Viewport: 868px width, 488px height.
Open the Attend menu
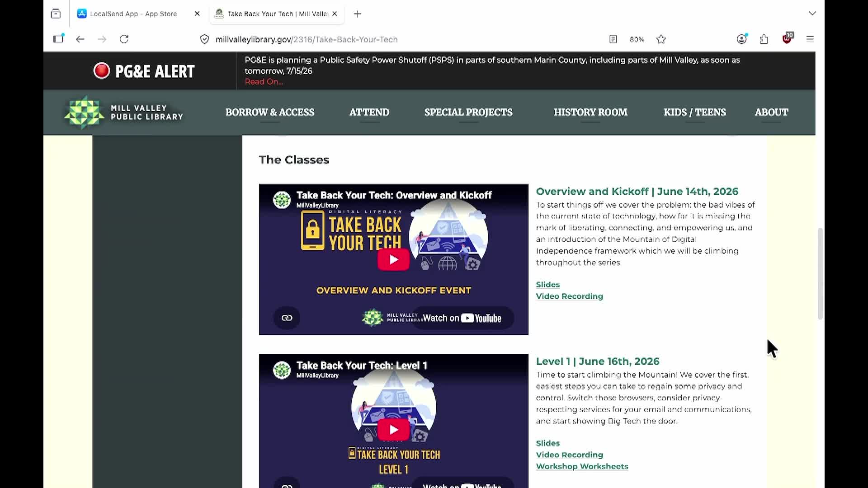(369, 112)
